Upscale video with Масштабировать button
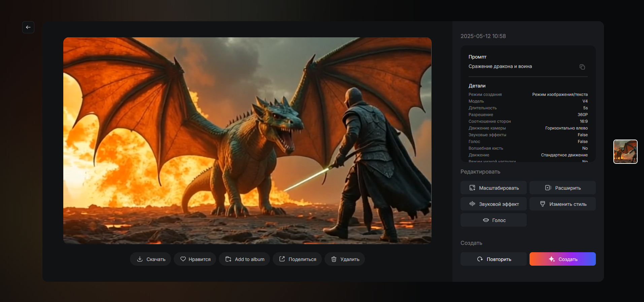 pyautogui.click(x=494, y=188)
